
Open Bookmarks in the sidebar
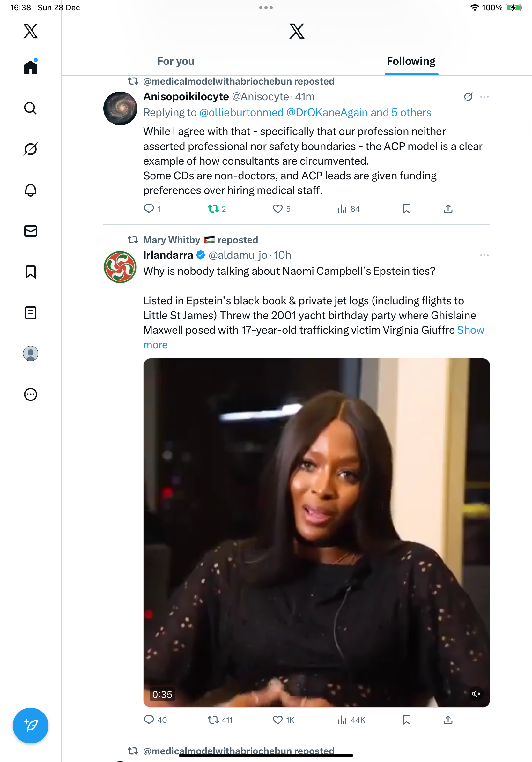click(x=31, y=272)
